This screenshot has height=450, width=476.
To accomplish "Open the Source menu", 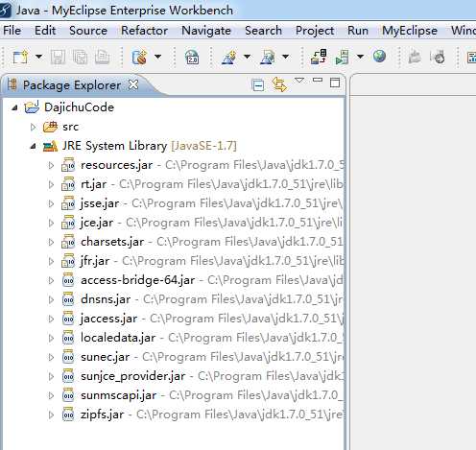I will (x=88, y=31).
